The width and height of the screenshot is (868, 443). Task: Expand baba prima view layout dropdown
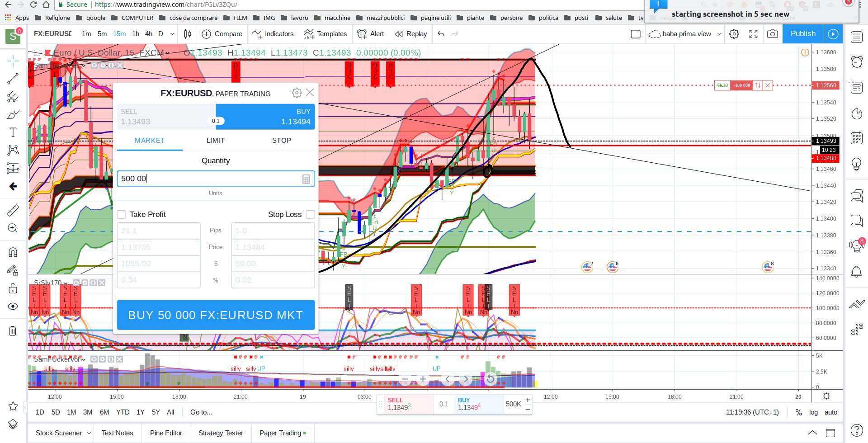[719, 34]
